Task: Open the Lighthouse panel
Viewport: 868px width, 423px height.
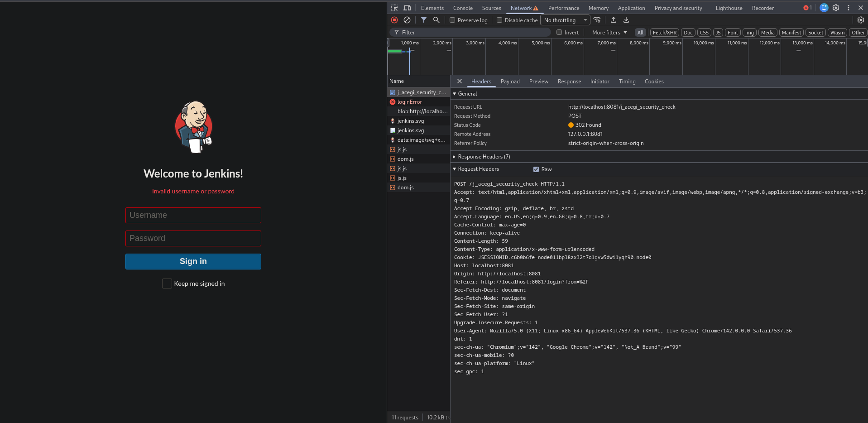Action: 729,8
